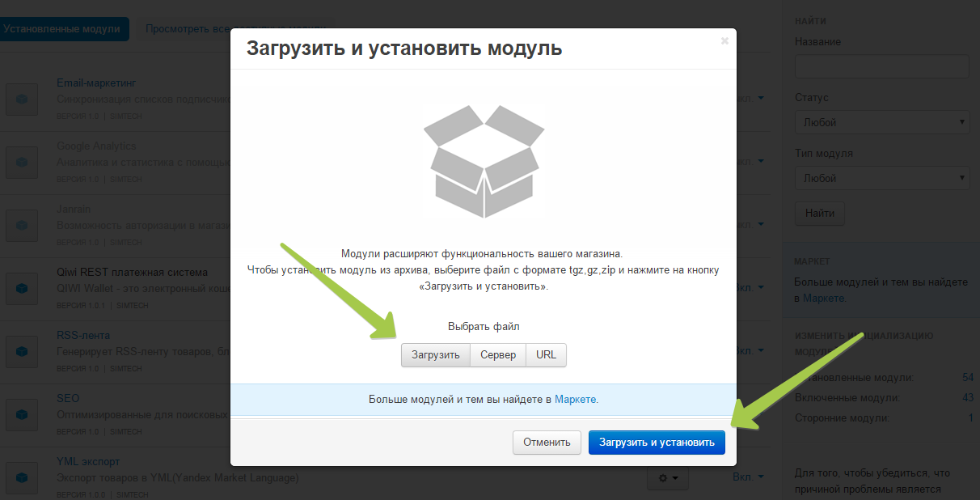980x500 pixels.
Task: Cancel the dialog with Отменить
Action: pyautogui.click(x=547, y=443)
